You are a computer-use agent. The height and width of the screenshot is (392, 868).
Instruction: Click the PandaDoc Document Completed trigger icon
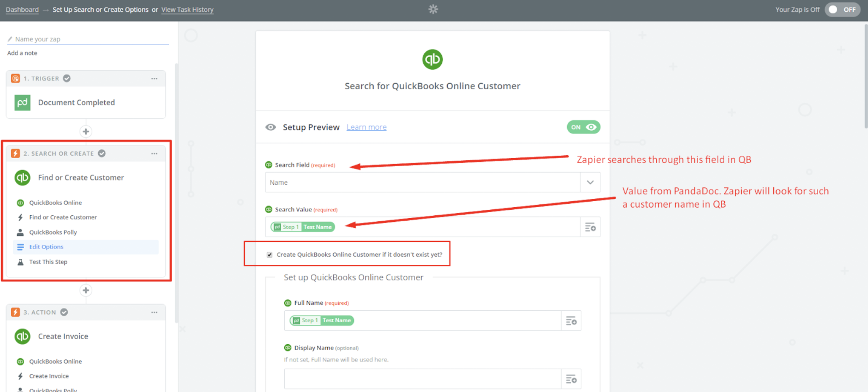pos(23,103)
